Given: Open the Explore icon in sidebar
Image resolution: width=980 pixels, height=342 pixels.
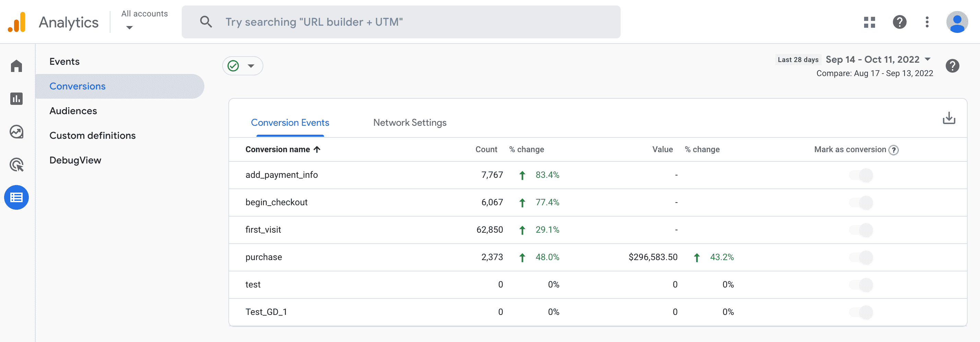Looking at the screenshot, I should tap(16, 132).
